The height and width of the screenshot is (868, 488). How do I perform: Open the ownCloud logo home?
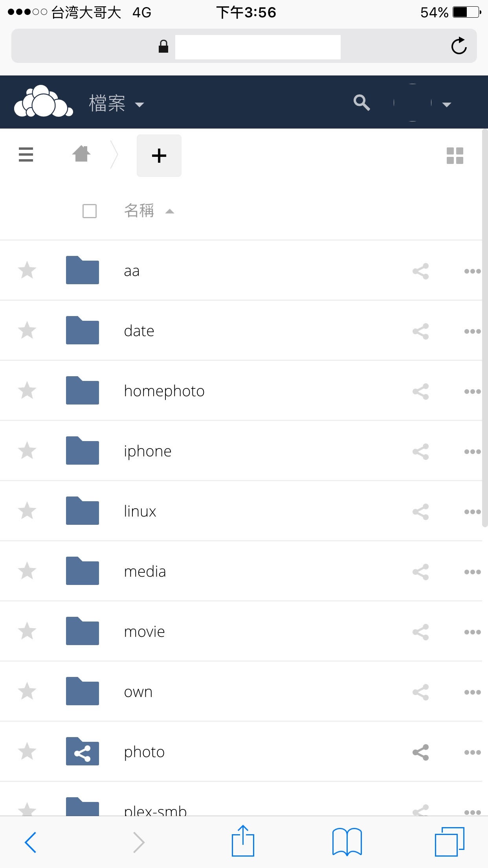43,101
